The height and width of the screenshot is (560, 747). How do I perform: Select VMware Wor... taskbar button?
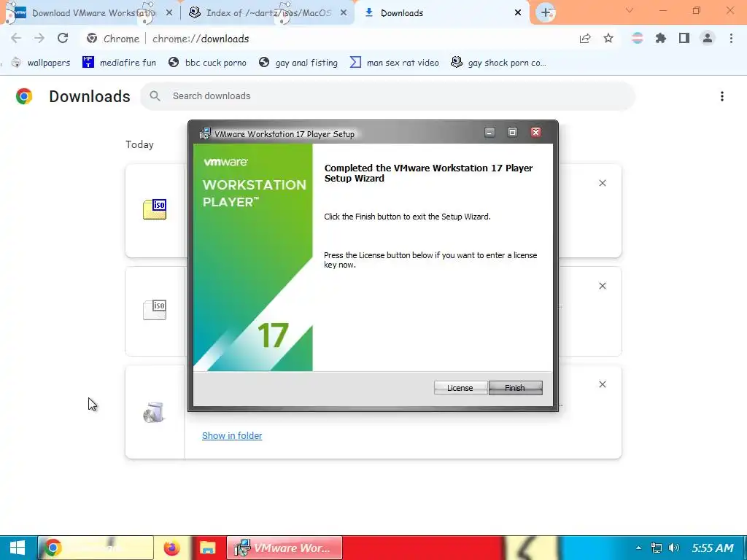click(x=284, y=548)
